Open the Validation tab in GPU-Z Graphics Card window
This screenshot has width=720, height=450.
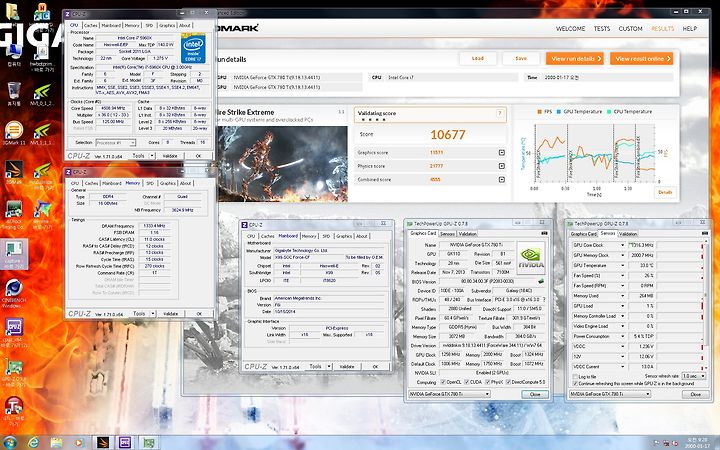click(467, 234)
